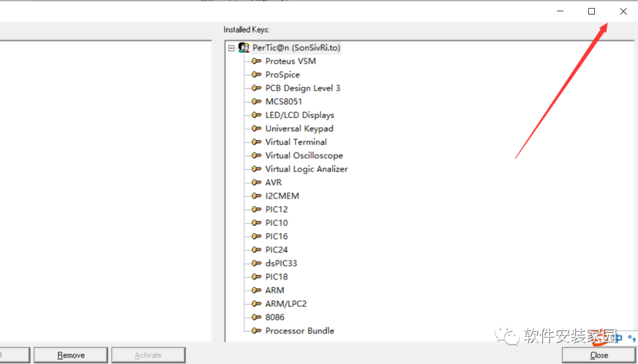The height and width of the screenshot is (364, 638).
Task: Select the dsPIC33 key text
Action: [x=281, y=263]
